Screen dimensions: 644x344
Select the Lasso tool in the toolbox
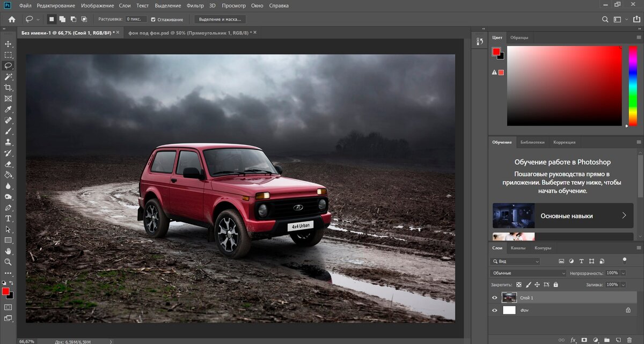[8, 65]
